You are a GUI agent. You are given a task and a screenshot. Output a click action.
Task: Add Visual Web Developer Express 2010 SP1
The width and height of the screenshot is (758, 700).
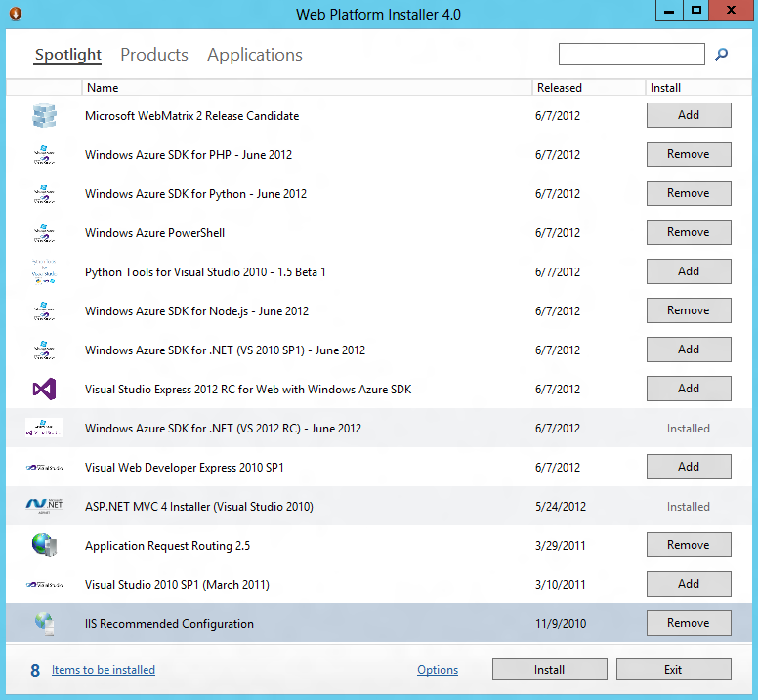[689, 467]
